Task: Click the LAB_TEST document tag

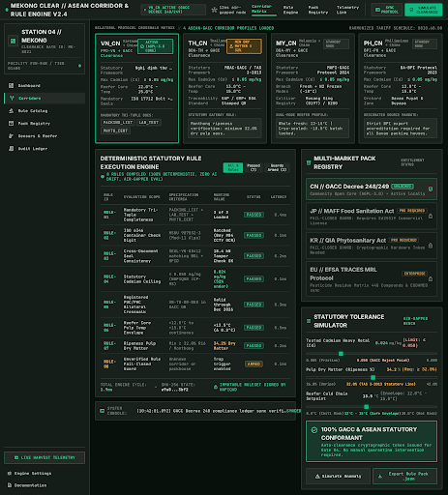Action: point(149,122)
